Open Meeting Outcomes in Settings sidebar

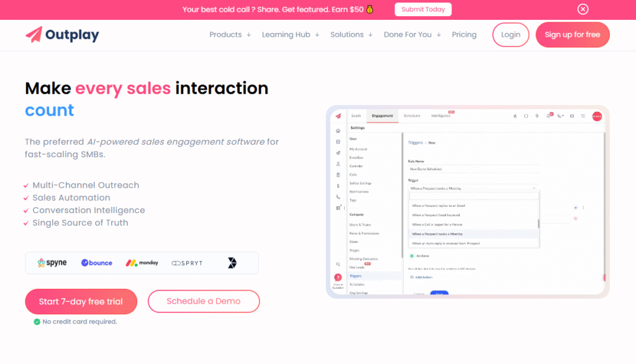click(363, 258)
